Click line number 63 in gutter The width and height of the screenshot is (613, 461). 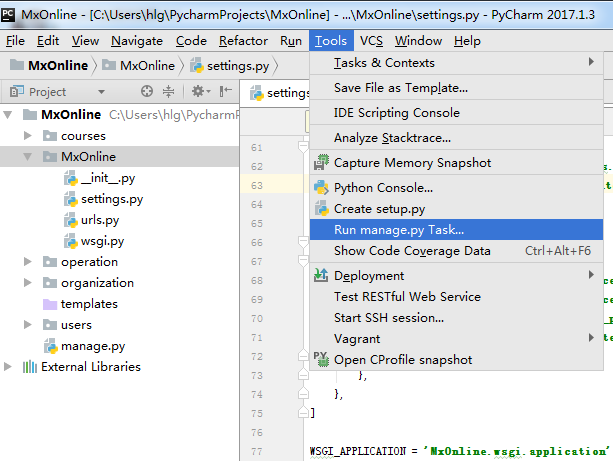click(x=256, y=185)
